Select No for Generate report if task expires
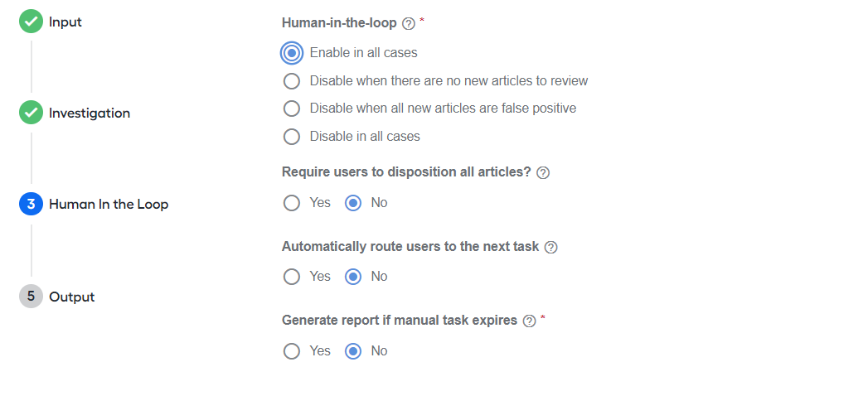868x420 pixels. (x=353, y=351)
